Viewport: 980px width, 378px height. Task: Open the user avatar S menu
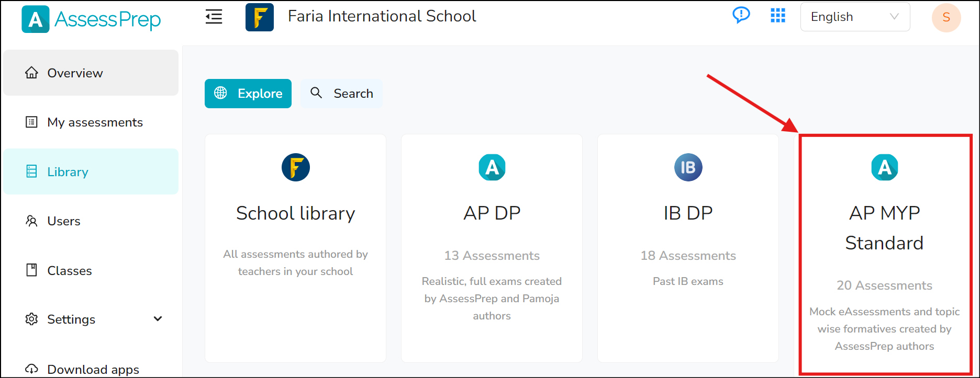tap(946, 17)
